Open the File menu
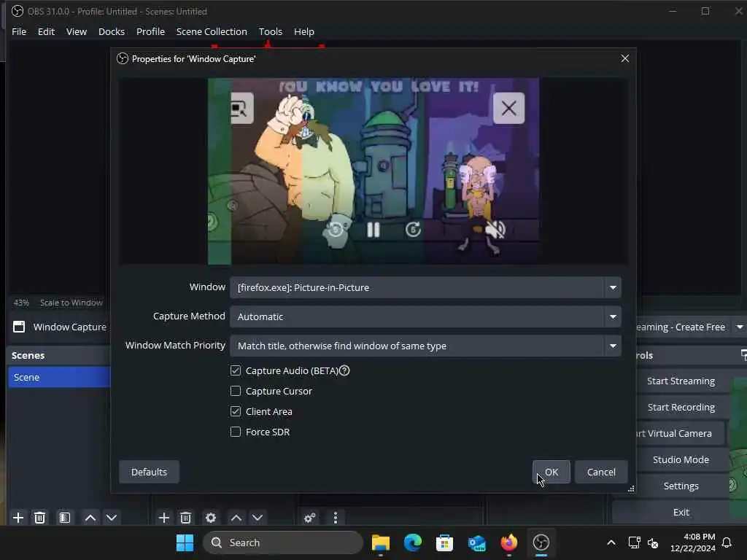The image size is (747, 560). (x=19, y=31)
